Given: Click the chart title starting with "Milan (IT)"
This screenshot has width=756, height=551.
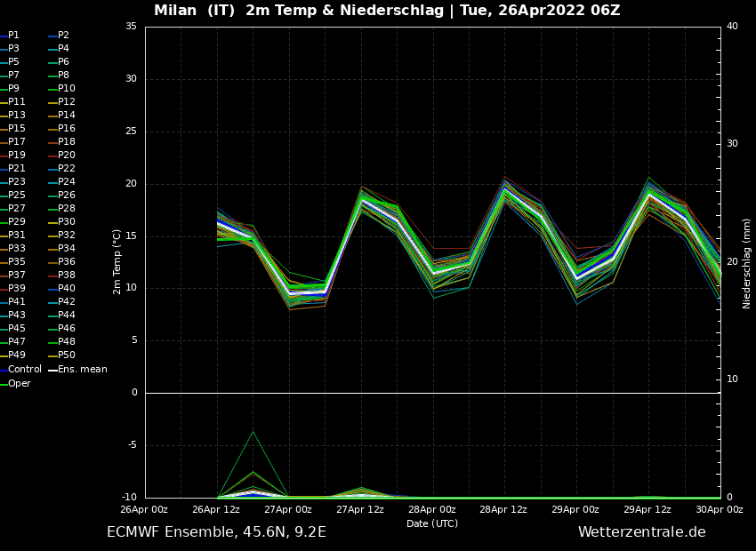Looking at the screenshot, I should coord(387,10).
